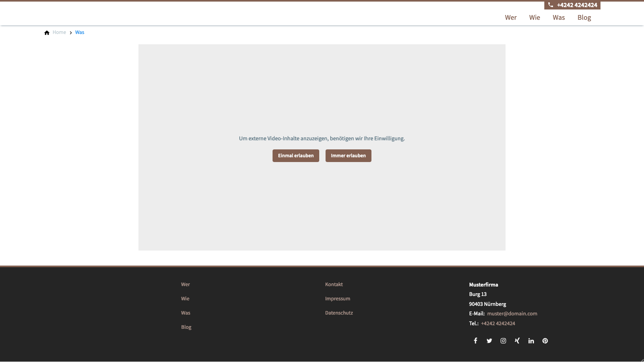Open the Datenschutz footer link
The height and width of the screenshot is (362, 644).
339,313
